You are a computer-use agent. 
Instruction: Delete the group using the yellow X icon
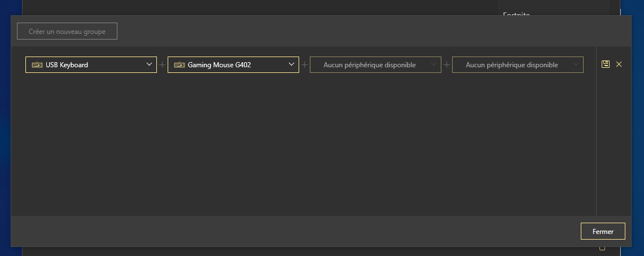[x=619, y=64]
